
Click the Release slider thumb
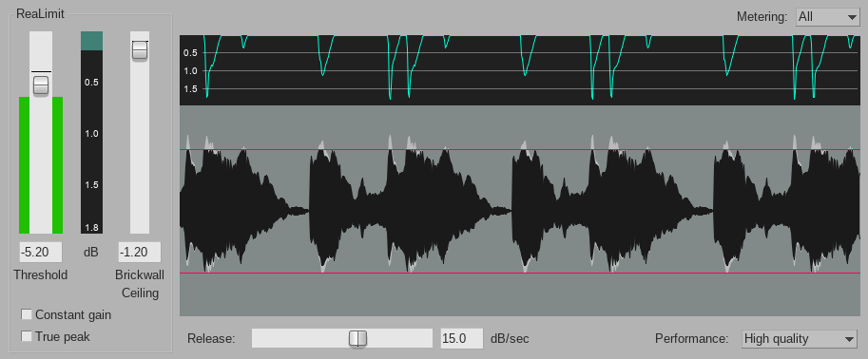(357, 338)
